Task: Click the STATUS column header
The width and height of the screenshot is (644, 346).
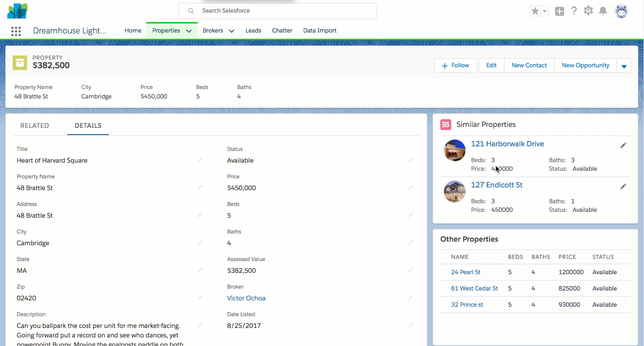Action: [603, 257]
